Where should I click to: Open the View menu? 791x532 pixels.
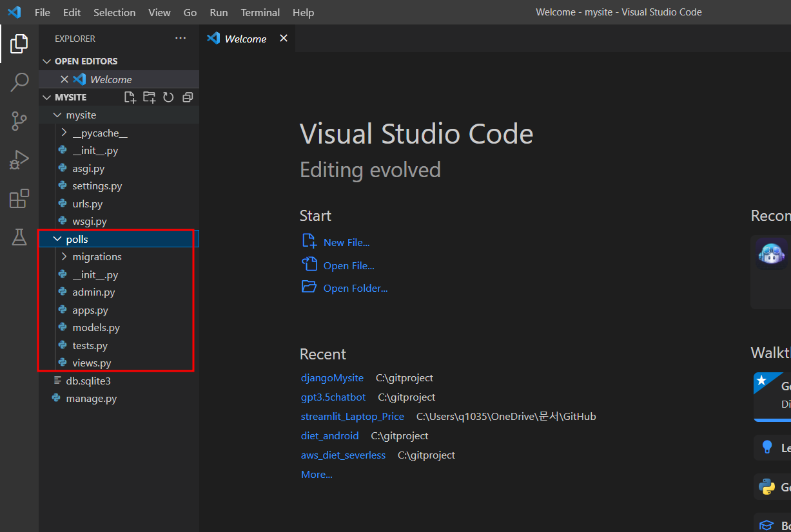pyautogui.click(x=160, y=12)
